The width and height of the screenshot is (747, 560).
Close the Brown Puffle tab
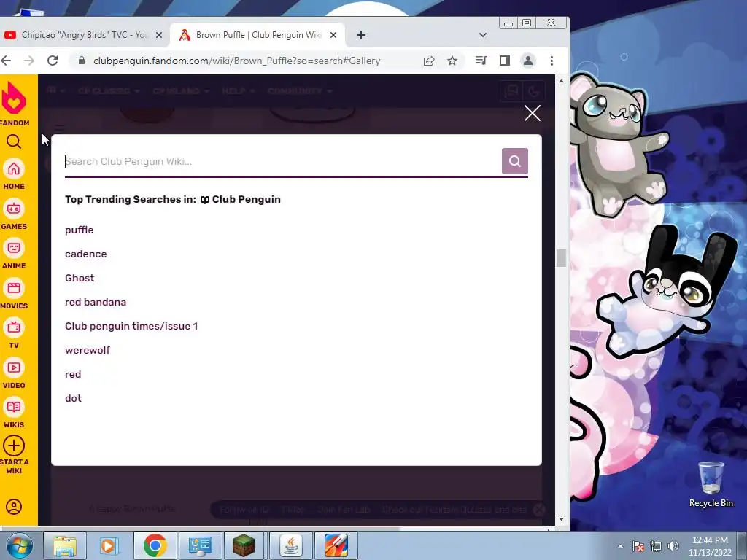[333, 35]
